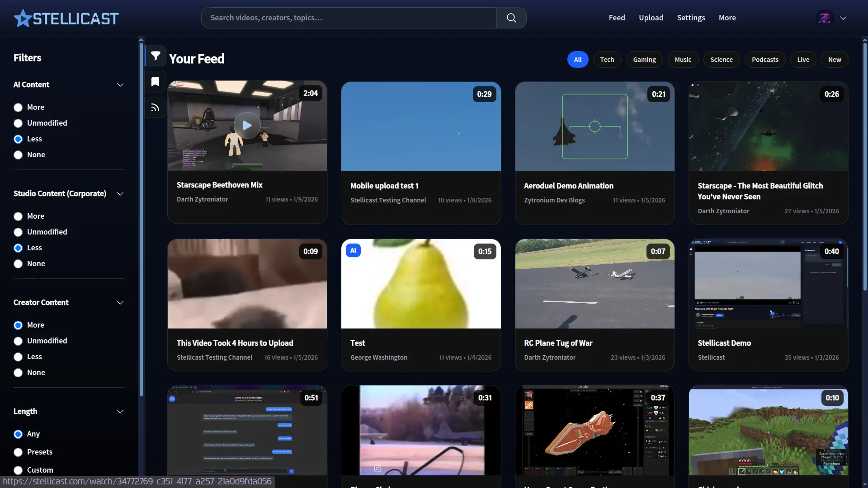This screenshot has width=868, height=488.
Task: Click the AI badge on the Test video
Action: point(353,250)
